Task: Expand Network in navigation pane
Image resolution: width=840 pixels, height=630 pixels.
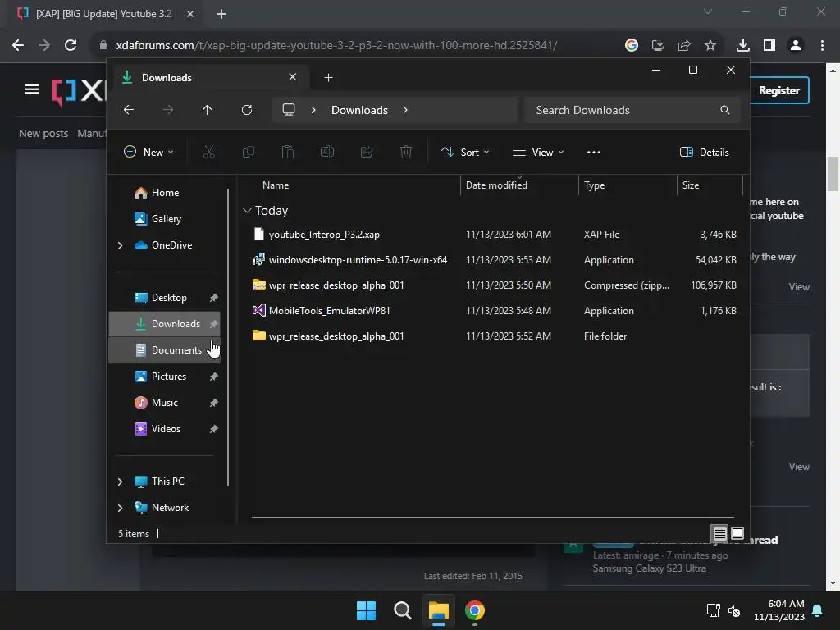Action: (120, 508)
